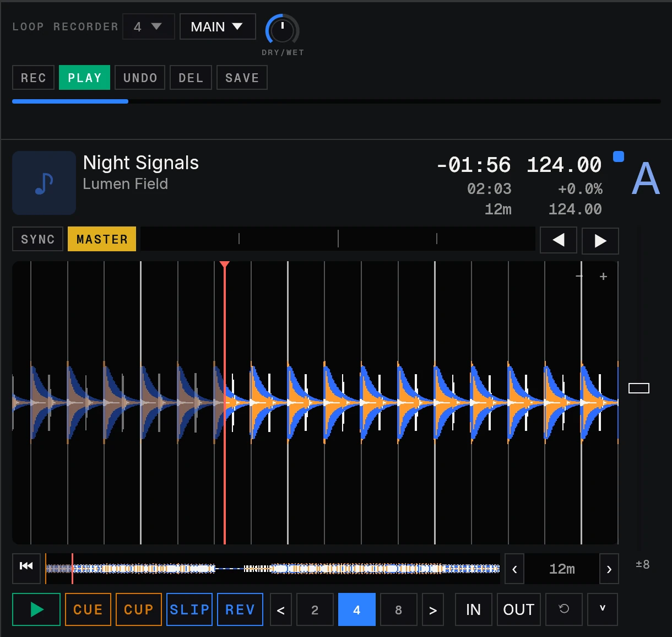Toggle loop recorder PLAY button
This screenshot has width=672, height=637.
85,78
